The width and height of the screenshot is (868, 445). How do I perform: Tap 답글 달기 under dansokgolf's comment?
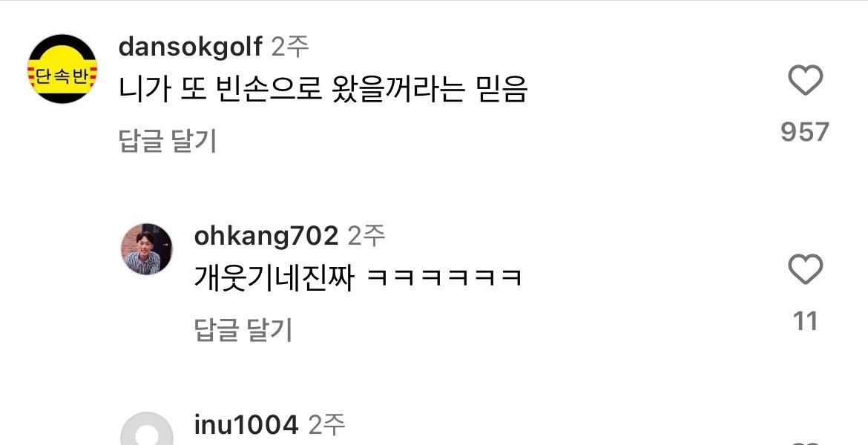[167, 141]
